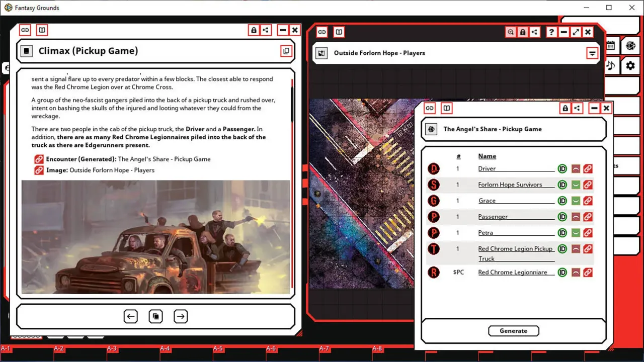
Task: Open the Encounter (Generated) link icon
Action: tap(39, 159)
